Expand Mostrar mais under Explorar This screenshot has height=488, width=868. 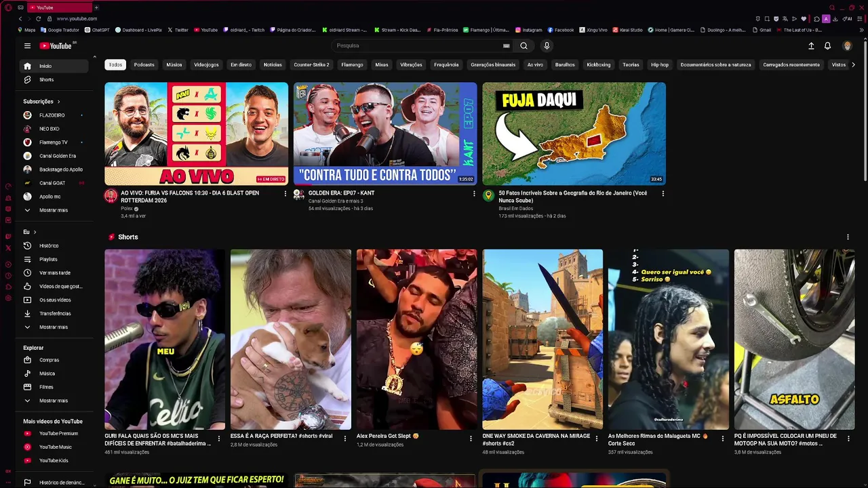coord(54,401)
